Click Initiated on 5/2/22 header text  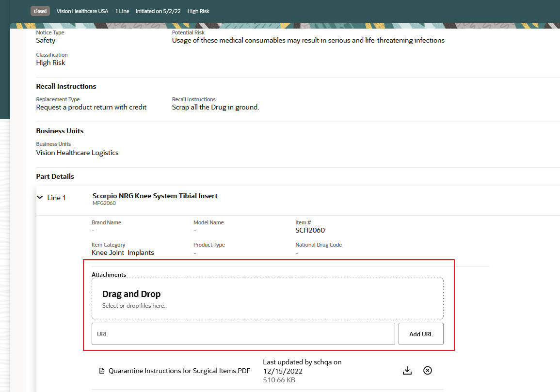tap(158, 11)
